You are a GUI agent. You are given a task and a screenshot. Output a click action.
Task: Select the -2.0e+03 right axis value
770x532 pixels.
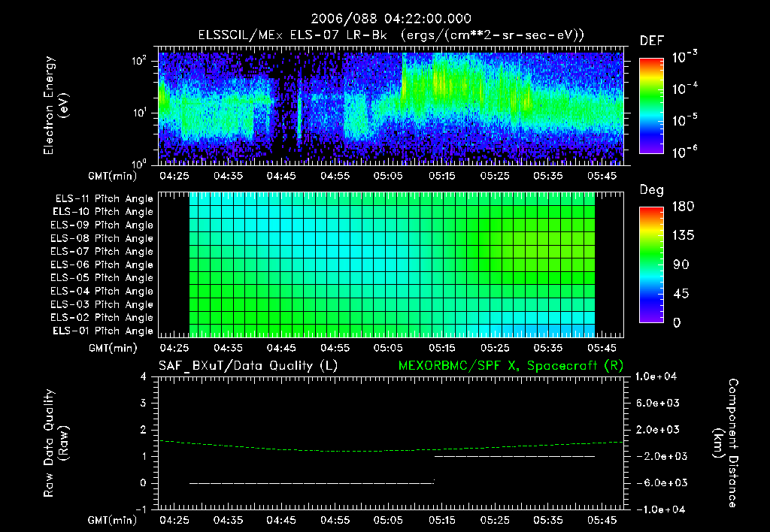coord(660,456)
